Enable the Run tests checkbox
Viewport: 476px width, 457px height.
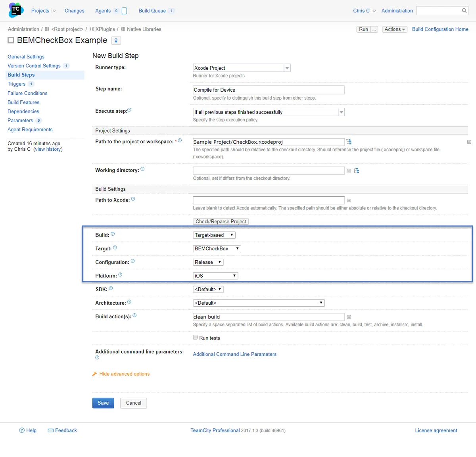coord(195,337)
